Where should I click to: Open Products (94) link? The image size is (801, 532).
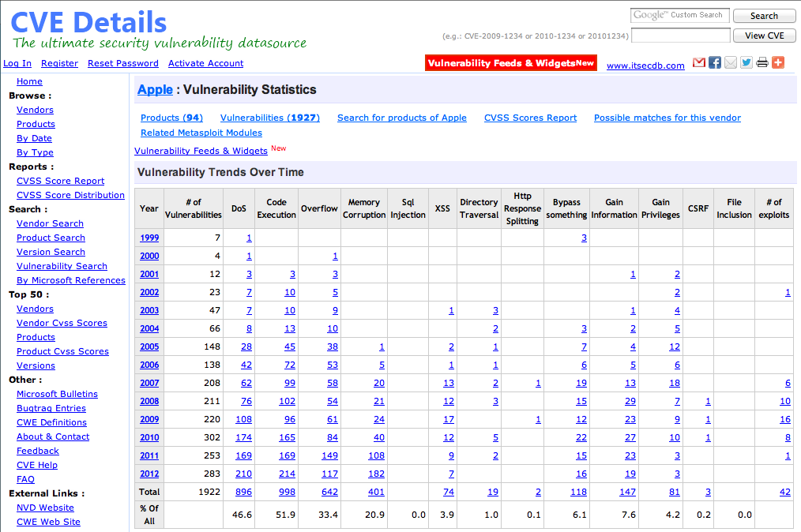tap(171, 118)
